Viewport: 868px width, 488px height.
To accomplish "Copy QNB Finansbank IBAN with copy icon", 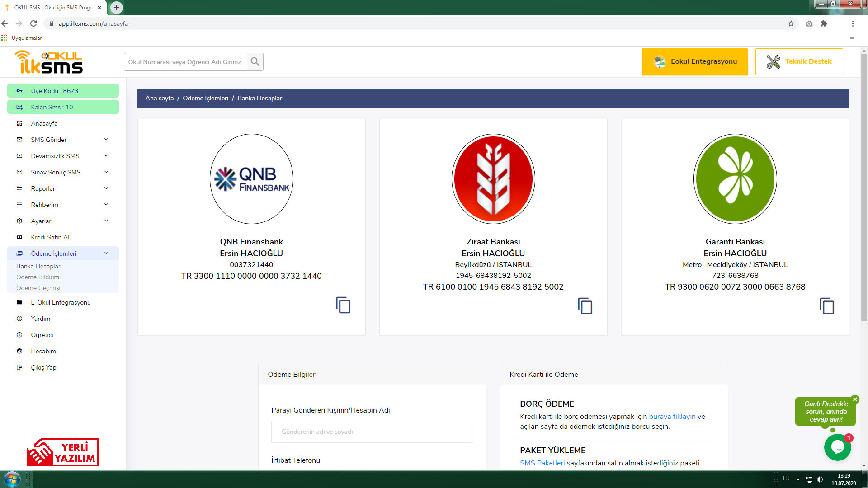I will (x=343, y=305).
